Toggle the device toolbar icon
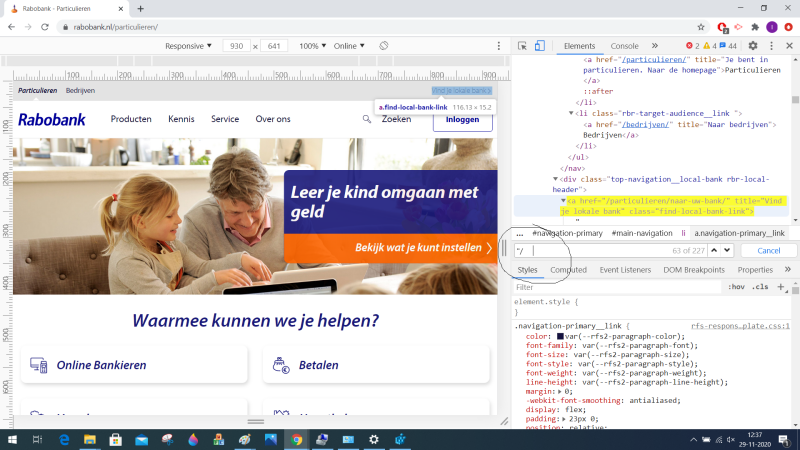The height and width of the screenshot is (450, 800). click(x=539, y=46)
